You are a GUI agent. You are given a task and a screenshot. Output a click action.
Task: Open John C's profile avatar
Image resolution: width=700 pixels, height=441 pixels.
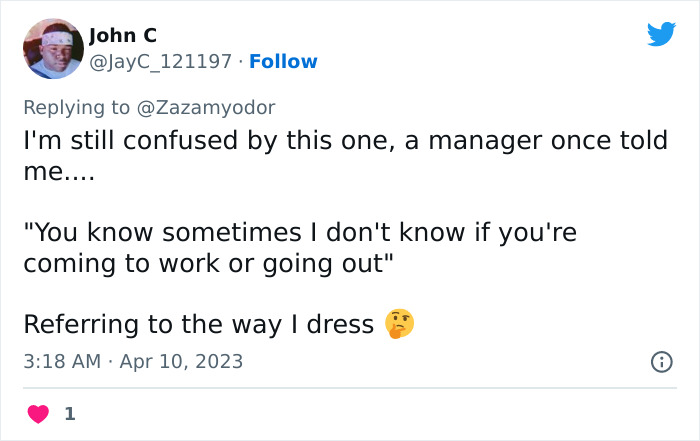(53, 48)
